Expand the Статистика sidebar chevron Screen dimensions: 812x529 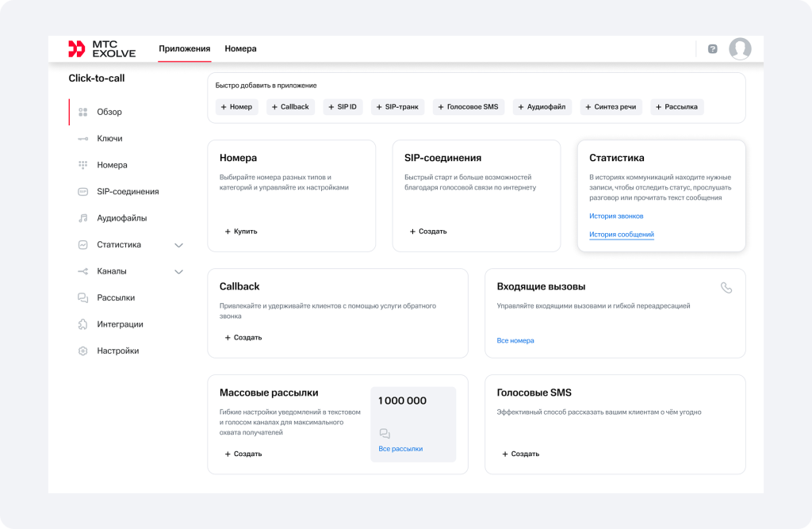[178, 245]
